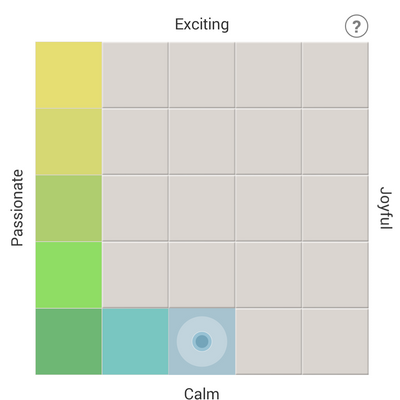400x400 pixels.
Task: Pick the muted green middle-left mood cell
Action: pos(69,208)
